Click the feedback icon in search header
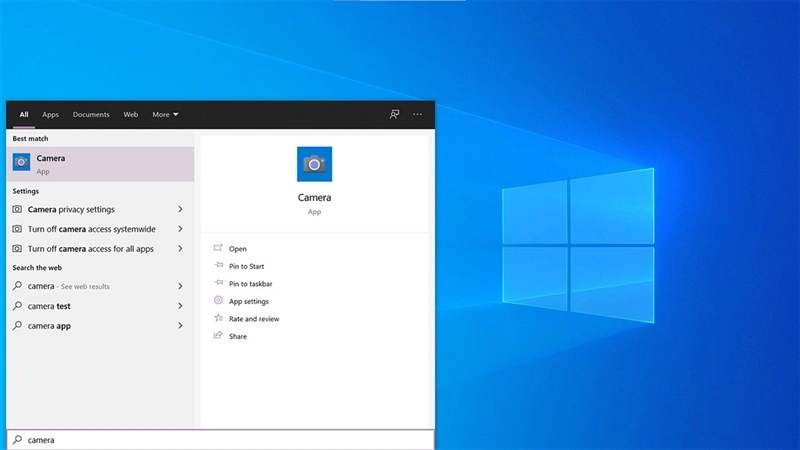This screenshot has height=450, width=800. point(394,115)
